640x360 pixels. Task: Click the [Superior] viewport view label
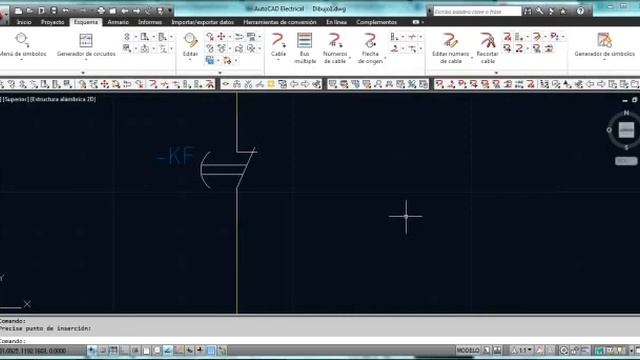pos(15,99)
